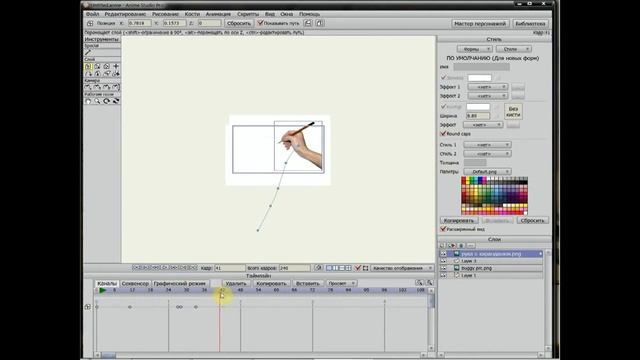Open the Кости menu

coord(192,14)
